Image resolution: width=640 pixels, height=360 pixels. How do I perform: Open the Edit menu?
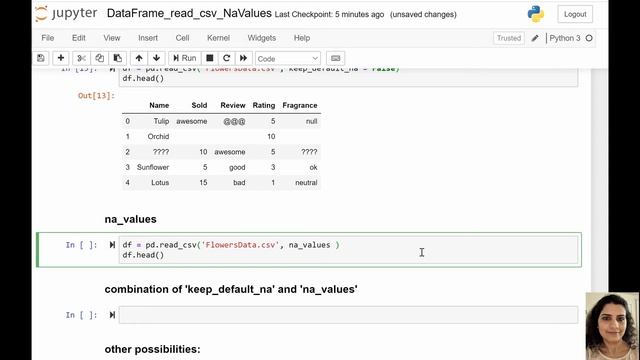pyautogui.click(x=79, y=38)
